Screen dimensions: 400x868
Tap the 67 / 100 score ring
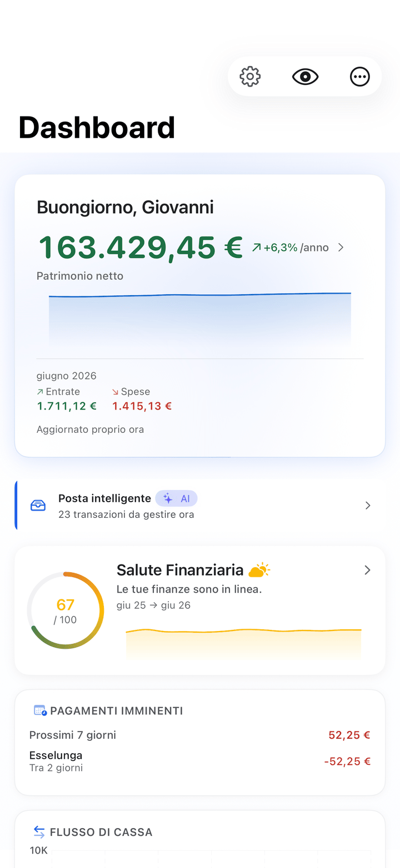[66, 610]
